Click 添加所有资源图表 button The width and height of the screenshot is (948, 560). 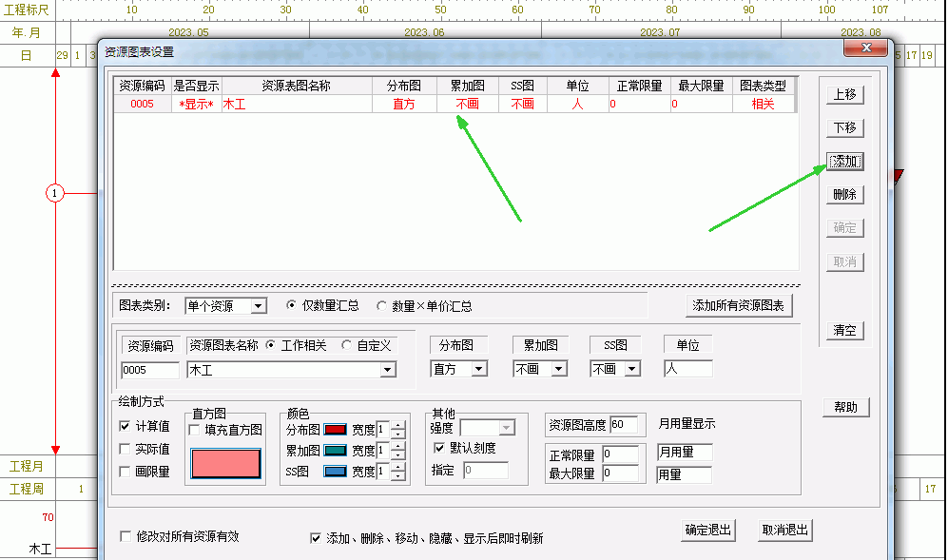pyautogui.click(x=738, y=305)
